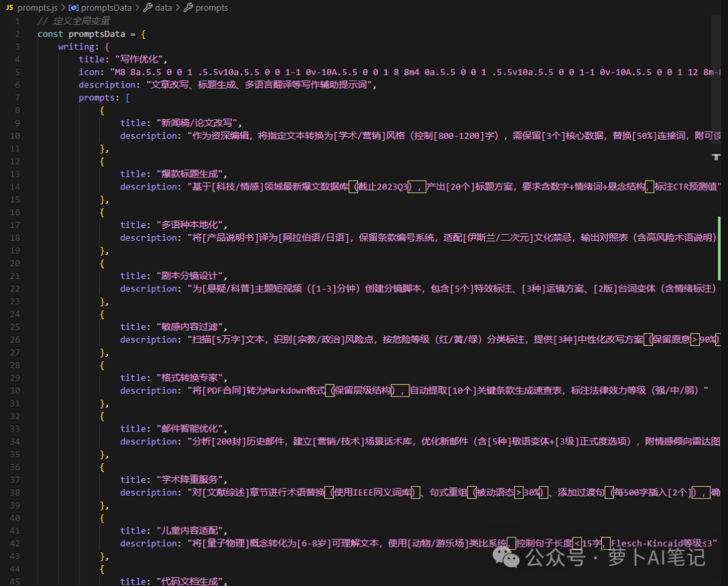Click line number 30 in gutter
728x586 pixels.
[x=15, y=390]
